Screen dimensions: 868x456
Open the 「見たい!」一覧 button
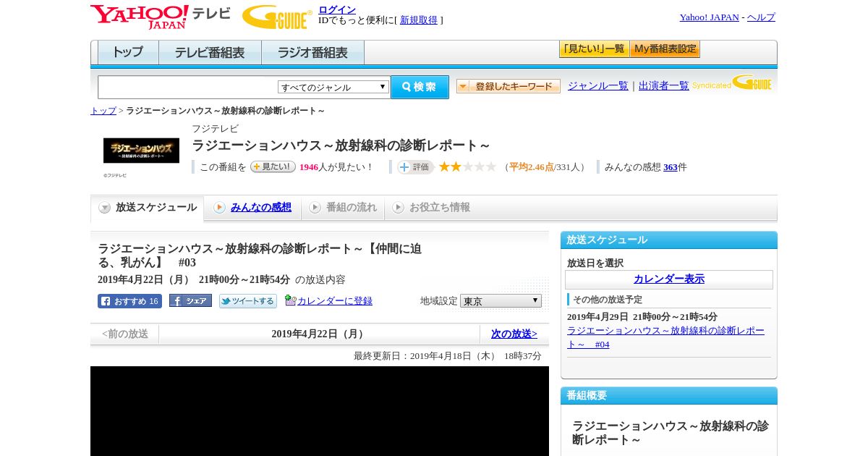594,49
